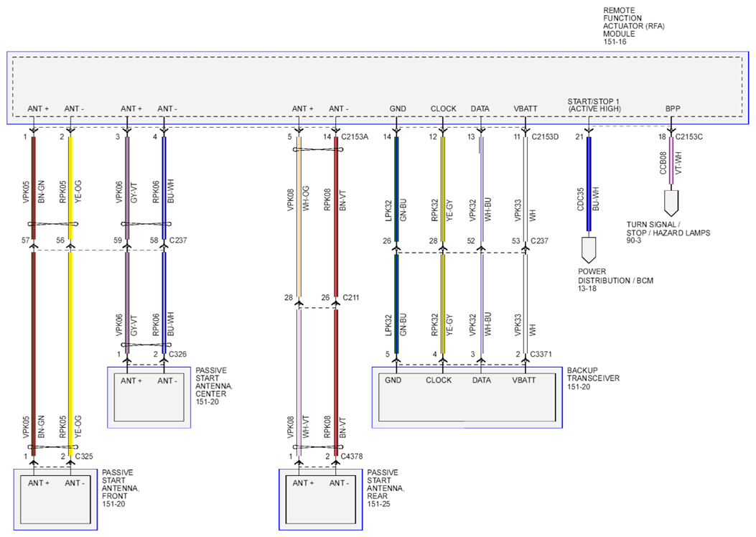Viewport: 756px width, 537px height.
Task: Click connector label C211
Action: tap(351, 297)
